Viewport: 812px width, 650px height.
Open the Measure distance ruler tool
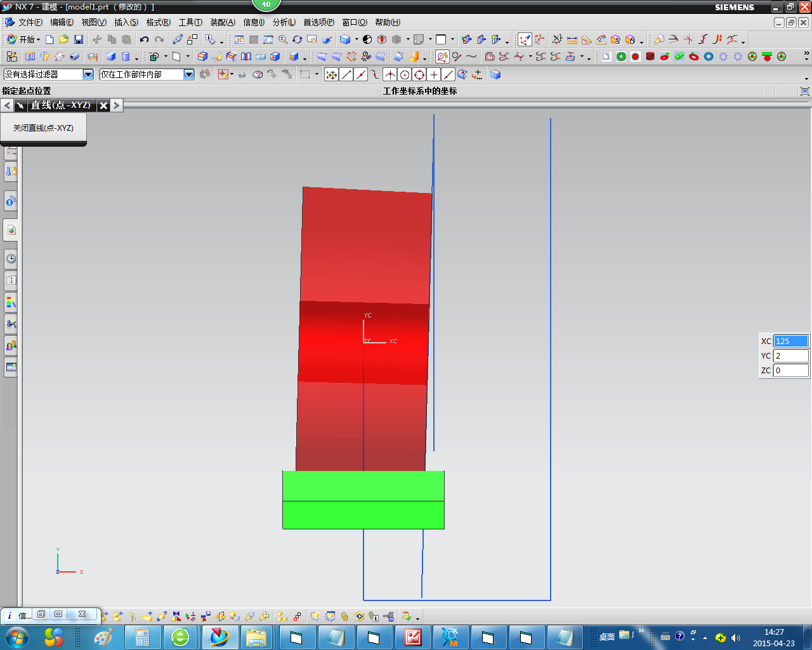coord(572,39)
